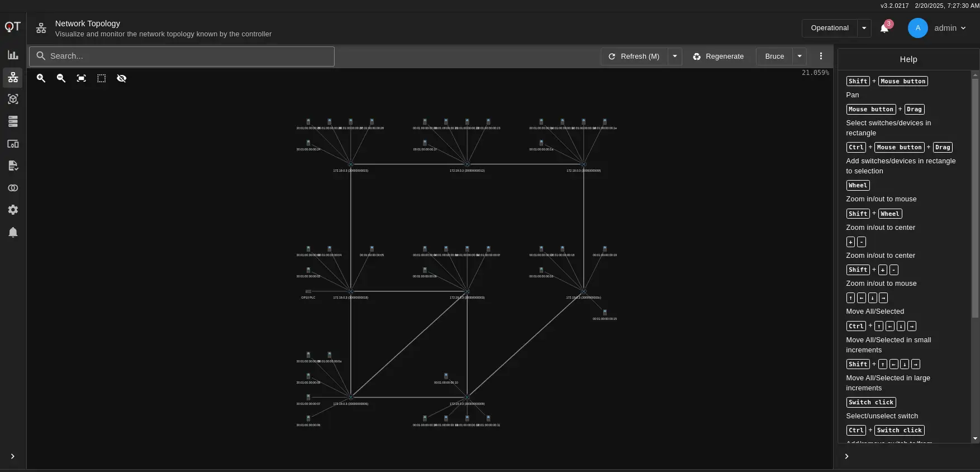Expand the Refresh options dropdown arrow

675,56
